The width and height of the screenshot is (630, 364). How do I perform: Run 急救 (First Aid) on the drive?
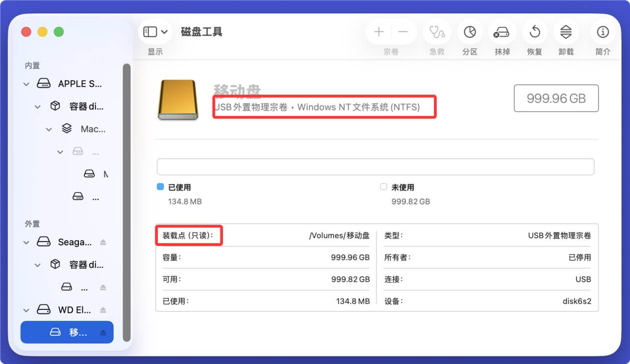[436, 31]
